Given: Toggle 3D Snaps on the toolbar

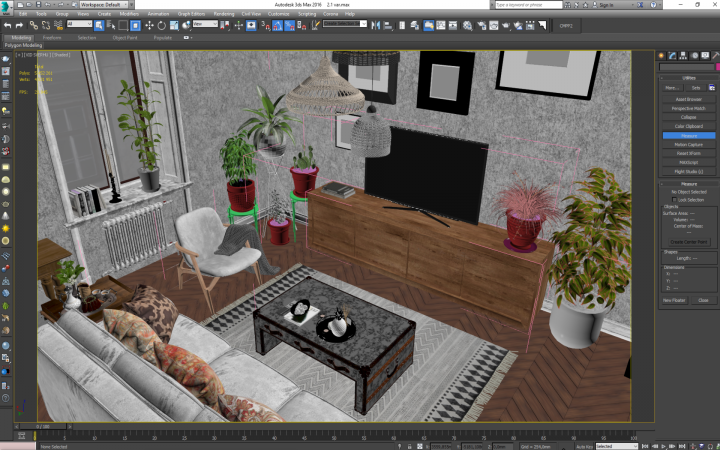Looking at the screenshot, I should click(x=265, y=26).
